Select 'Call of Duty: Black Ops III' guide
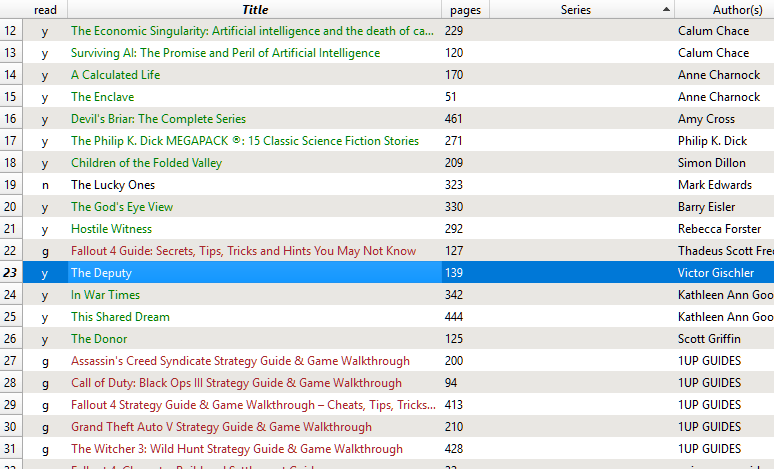 236,383
